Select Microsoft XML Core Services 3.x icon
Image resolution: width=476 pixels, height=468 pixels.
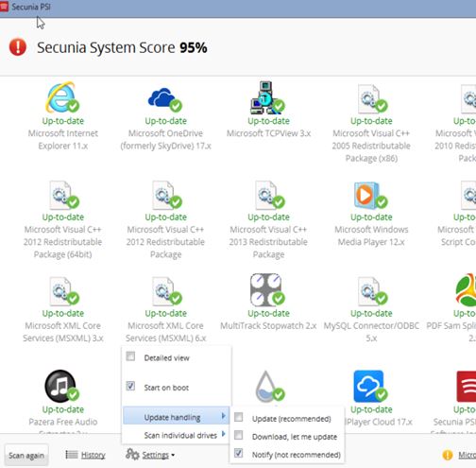tap(63, 291)
